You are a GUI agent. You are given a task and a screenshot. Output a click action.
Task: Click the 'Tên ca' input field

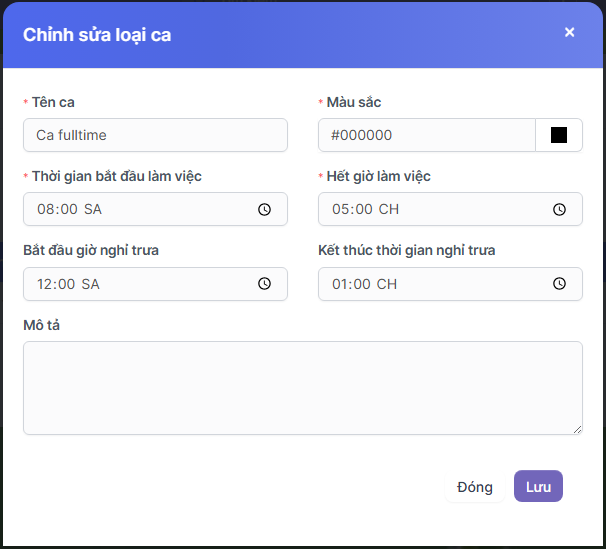click(x=155, y=135)
